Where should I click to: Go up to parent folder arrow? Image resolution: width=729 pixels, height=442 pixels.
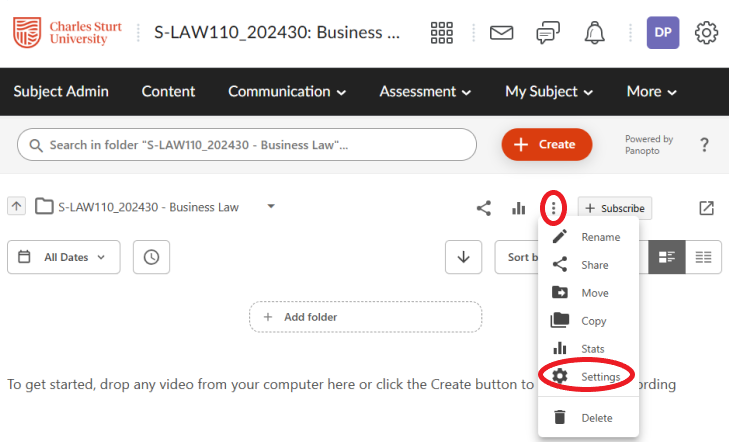pos(16,207)
